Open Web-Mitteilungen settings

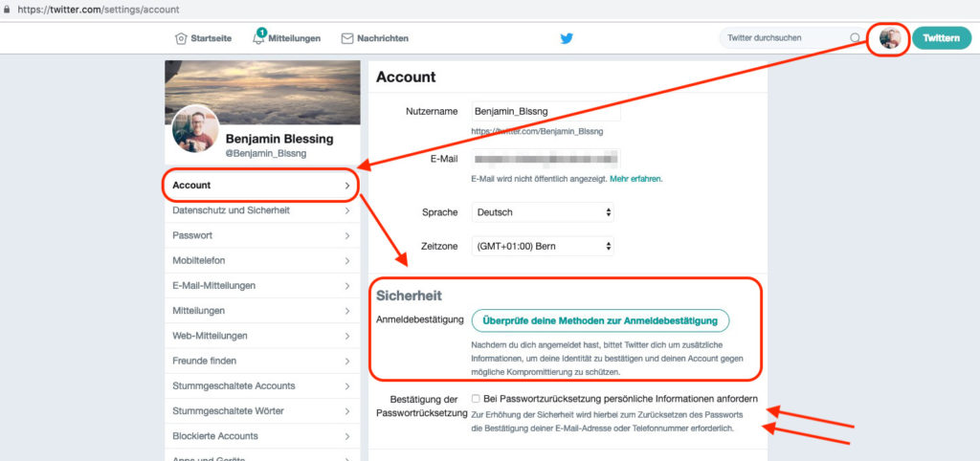tap(261, 336)
